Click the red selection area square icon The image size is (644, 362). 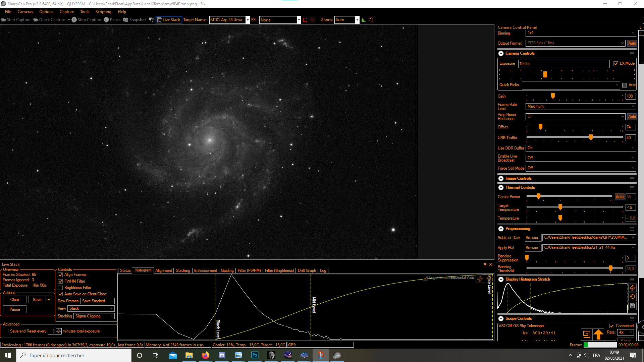point(305,20)
